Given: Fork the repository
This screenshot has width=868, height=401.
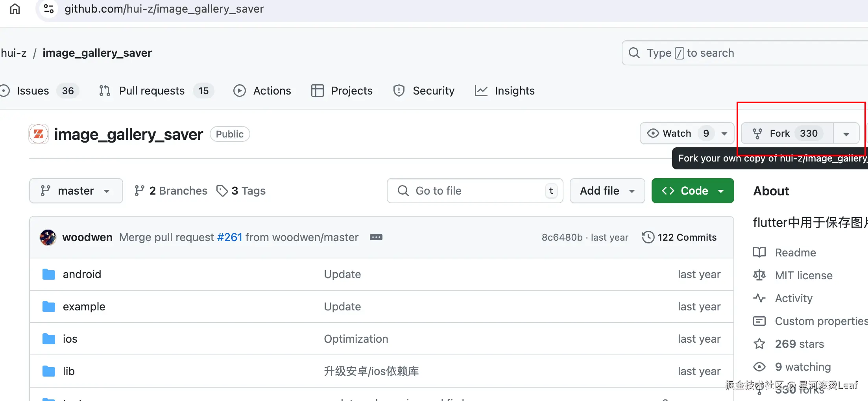Looking at the screenshot, I should (787, 134).
